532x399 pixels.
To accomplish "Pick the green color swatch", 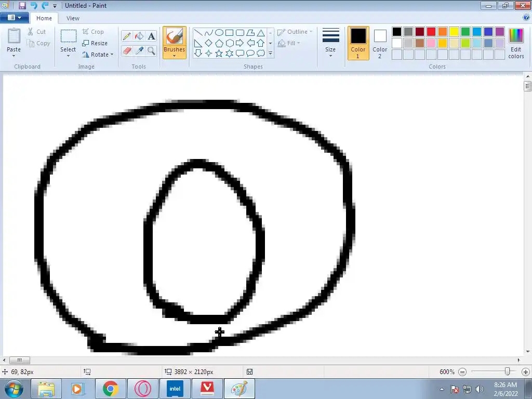I will tap(465, 32).
